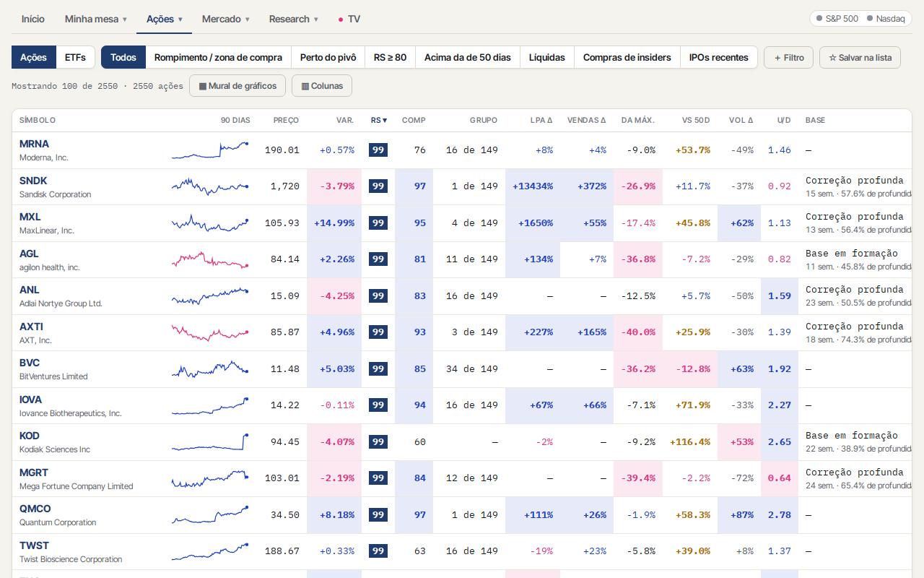Toggle the S&P 500 index indicator
Viewport: 924px width, 578px height.
[x=837, y=19]
